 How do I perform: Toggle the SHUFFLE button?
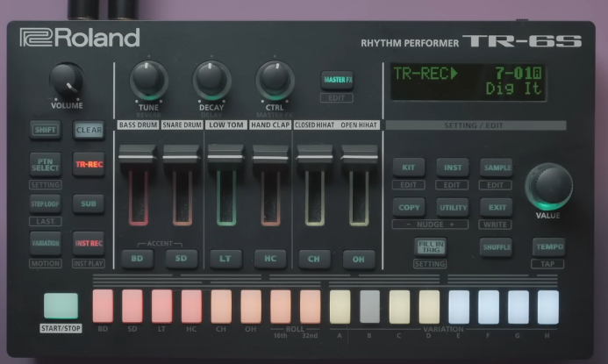point(497,247)
